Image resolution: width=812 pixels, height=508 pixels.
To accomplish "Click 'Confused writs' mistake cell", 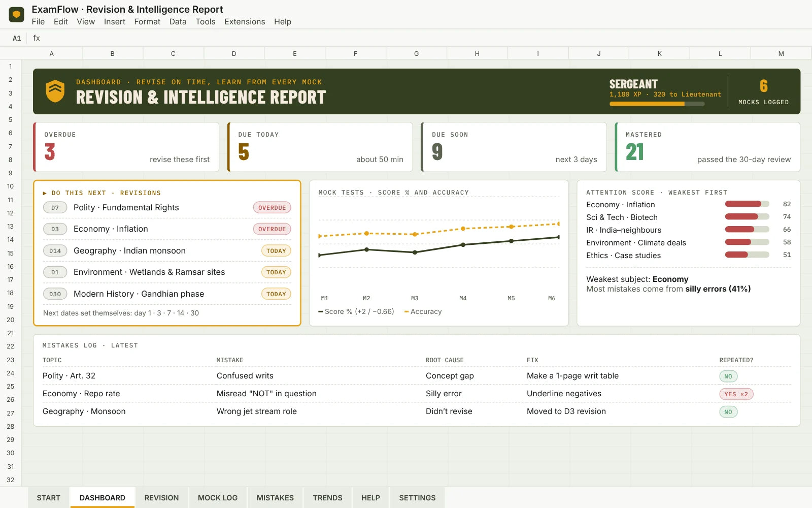I will pyautogui.click(x=245, y=376).
